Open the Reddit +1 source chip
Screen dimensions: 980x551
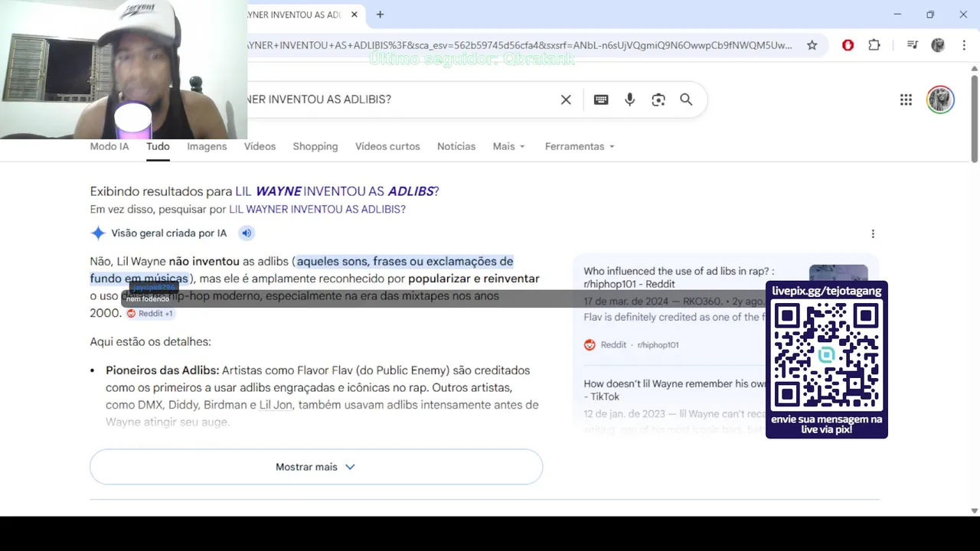click(x=150, y=313)
